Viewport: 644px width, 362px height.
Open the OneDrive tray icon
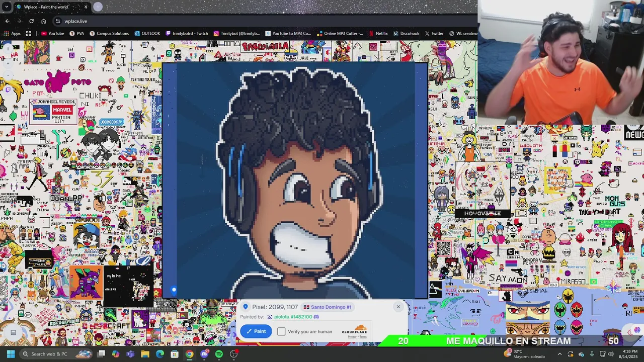pyautogui.click(x=581, y=354)
